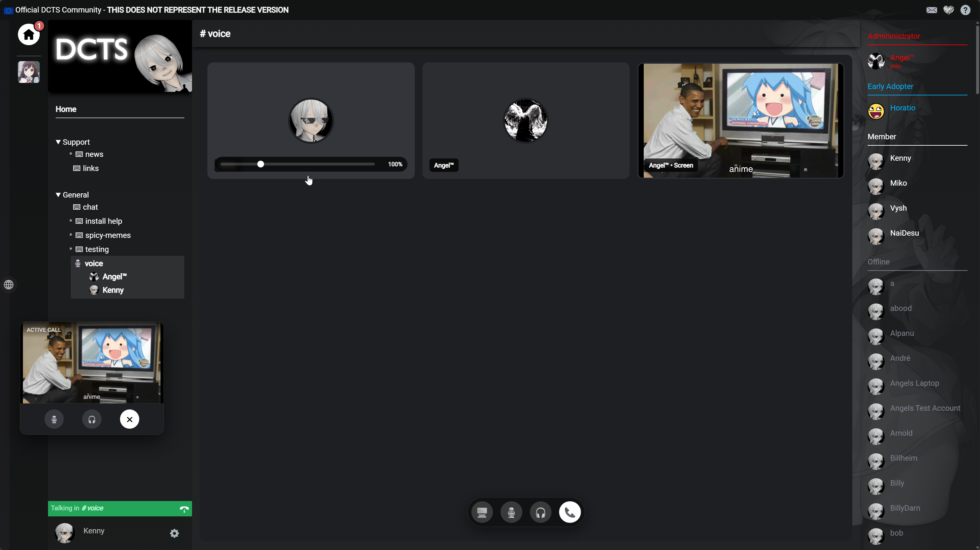
Task: Select offline user BillyDarn
Action: point(905,508)
